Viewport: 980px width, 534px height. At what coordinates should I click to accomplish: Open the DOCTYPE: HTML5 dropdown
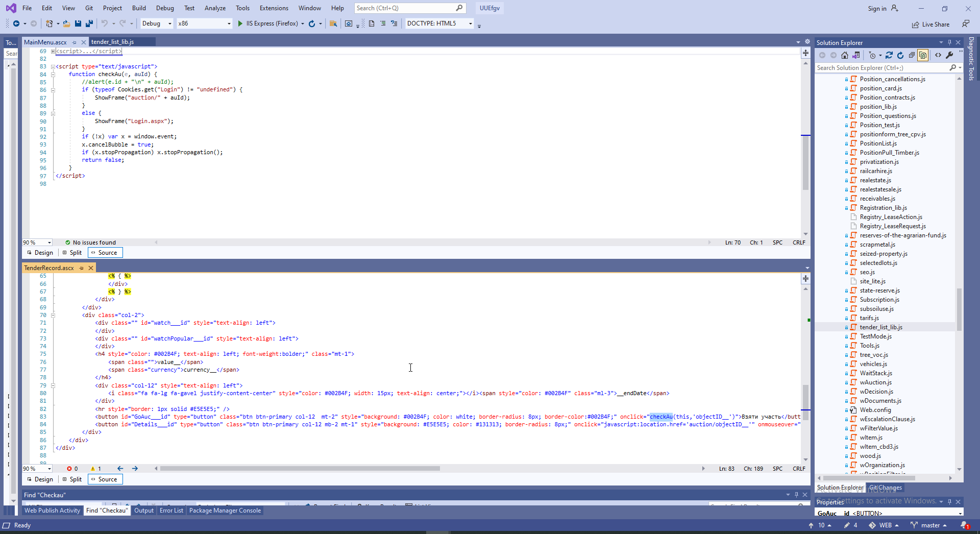pos(439,23)
